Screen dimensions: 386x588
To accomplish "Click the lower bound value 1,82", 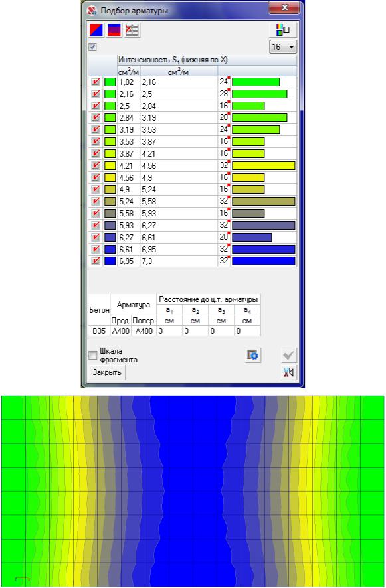I will pyautogui.click(x=126, y=82).
